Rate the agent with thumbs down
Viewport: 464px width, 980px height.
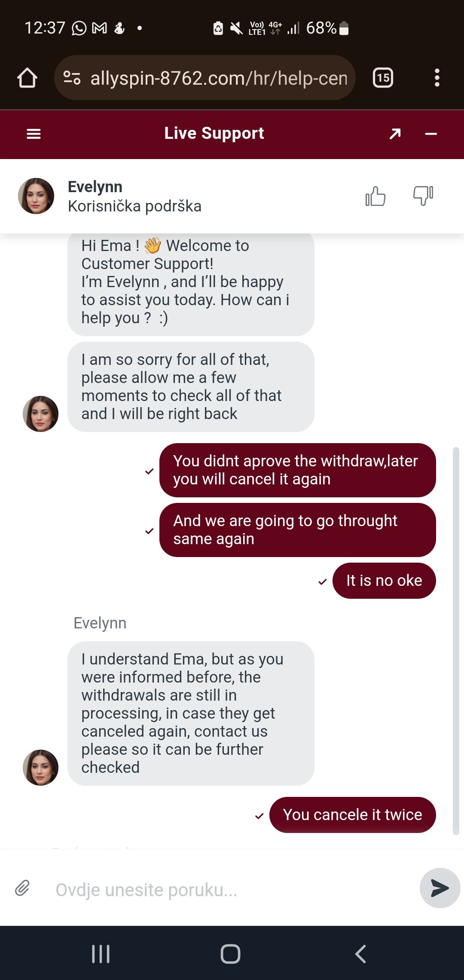(x=423, y=196)
